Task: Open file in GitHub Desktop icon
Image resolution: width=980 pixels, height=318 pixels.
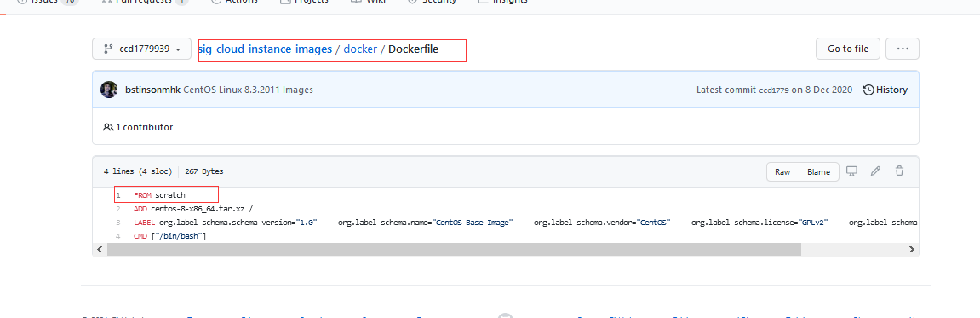Action: (851, 171)
